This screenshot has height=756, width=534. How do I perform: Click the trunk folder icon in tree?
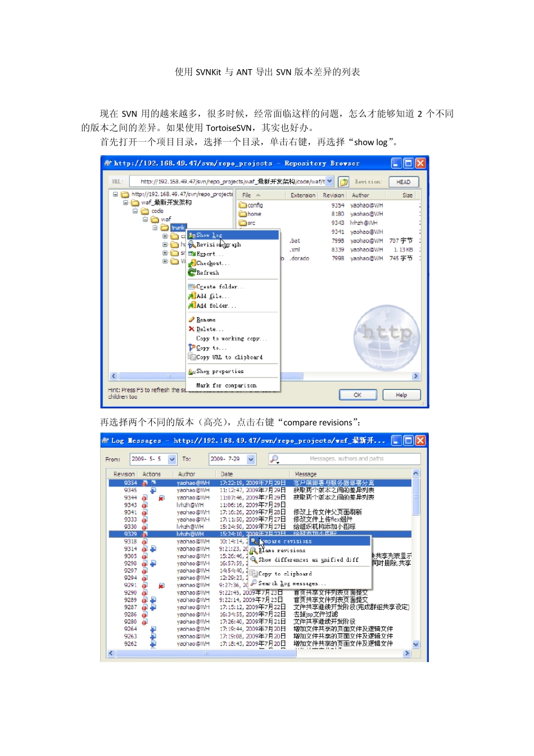(x=165, y=228)
